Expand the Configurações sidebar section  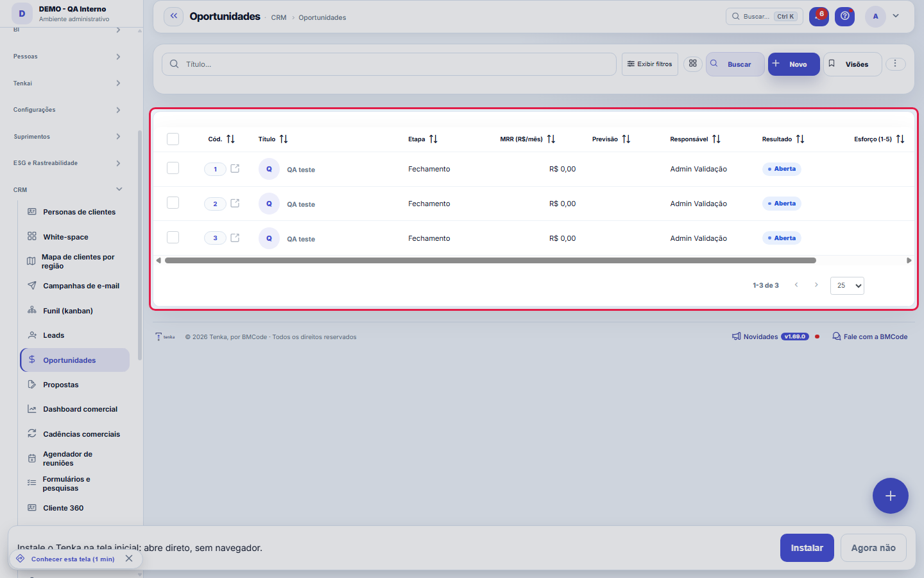(67, 110)
